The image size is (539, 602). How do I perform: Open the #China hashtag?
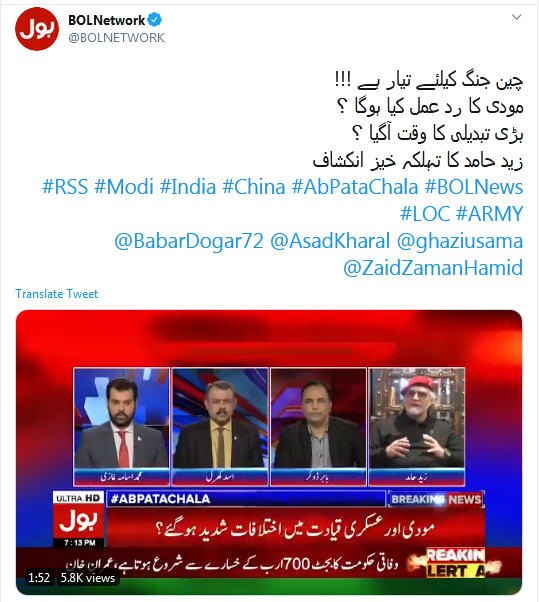pyautogui.click(x=254, y=187)
